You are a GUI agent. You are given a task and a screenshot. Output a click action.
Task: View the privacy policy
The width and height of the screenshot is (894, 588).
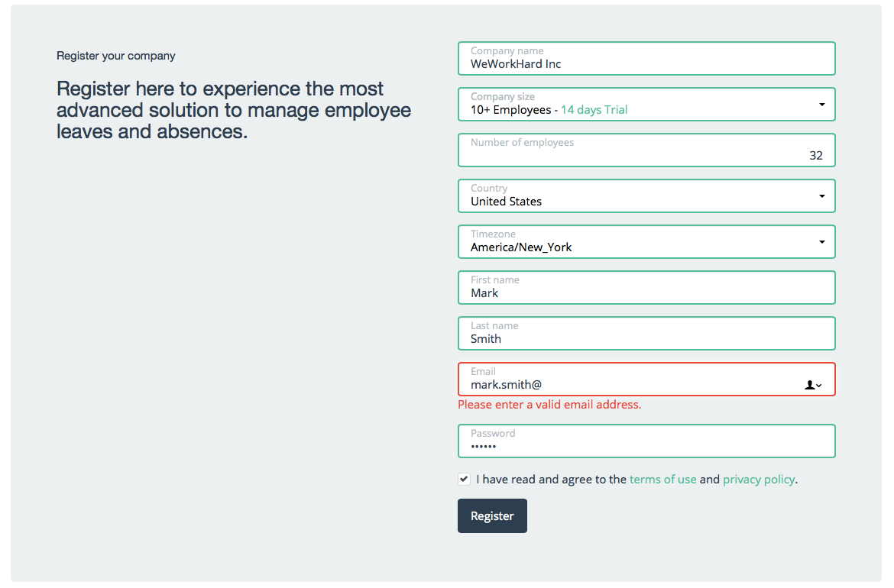click(758, 479)
